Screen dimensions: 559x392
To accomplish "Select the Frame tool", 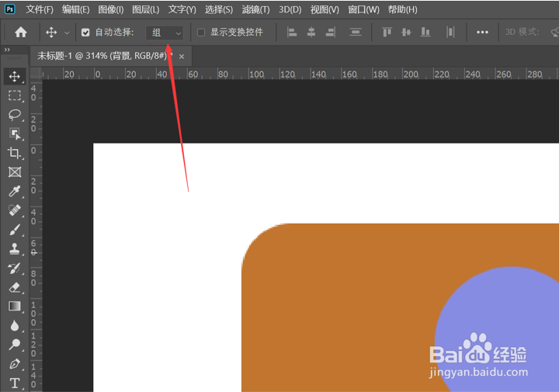I will (15, 172).
